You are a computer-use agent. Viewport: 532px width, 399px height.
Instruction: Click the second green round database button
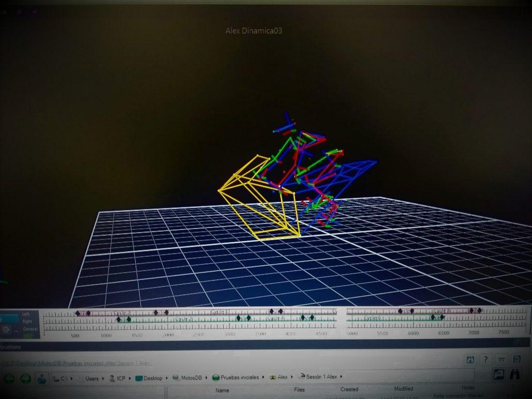coord(25,378)
